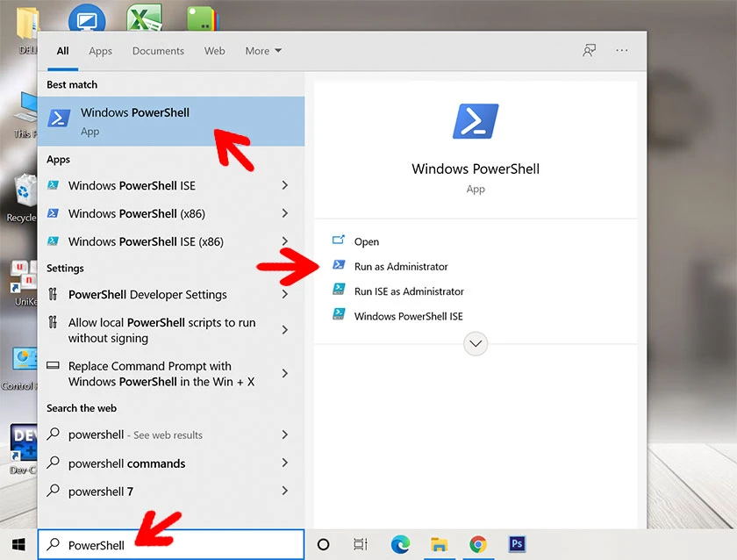The width and height of the screenshot is (737, 560).
Task: Expand arrow for Windows PowerShell ISE
Action: point(285,185)
